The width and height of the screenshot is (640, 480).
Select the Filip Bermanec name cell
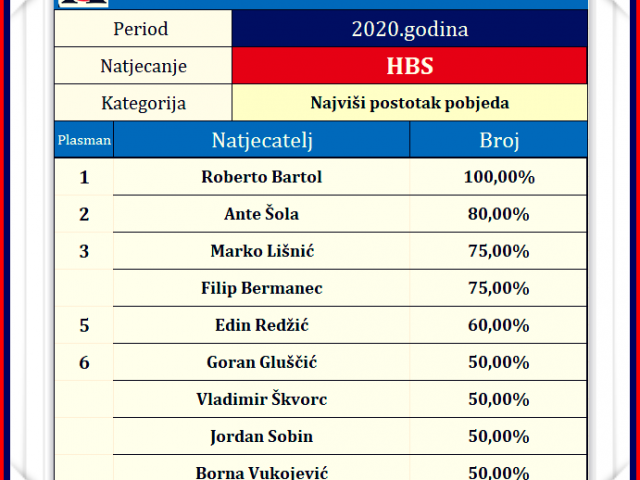pyautogui.click(x=262, y=289)
